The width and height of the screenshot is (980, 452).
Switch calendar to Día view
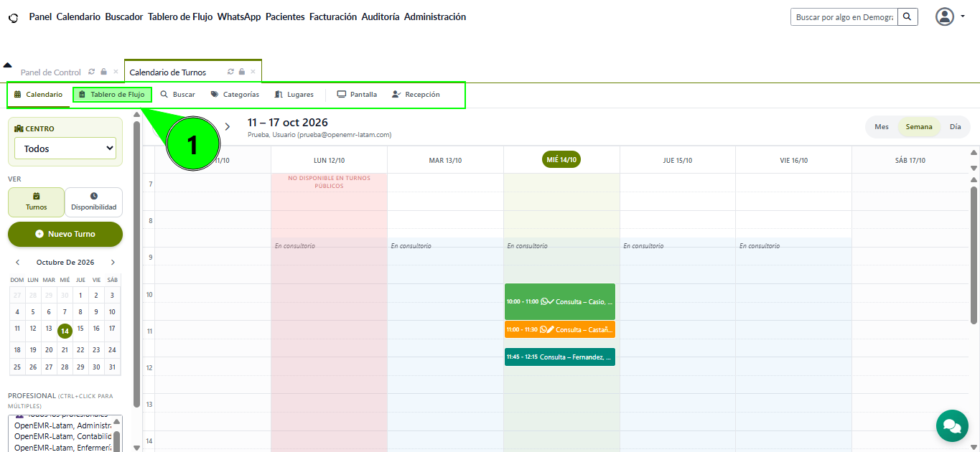[955, 127]
